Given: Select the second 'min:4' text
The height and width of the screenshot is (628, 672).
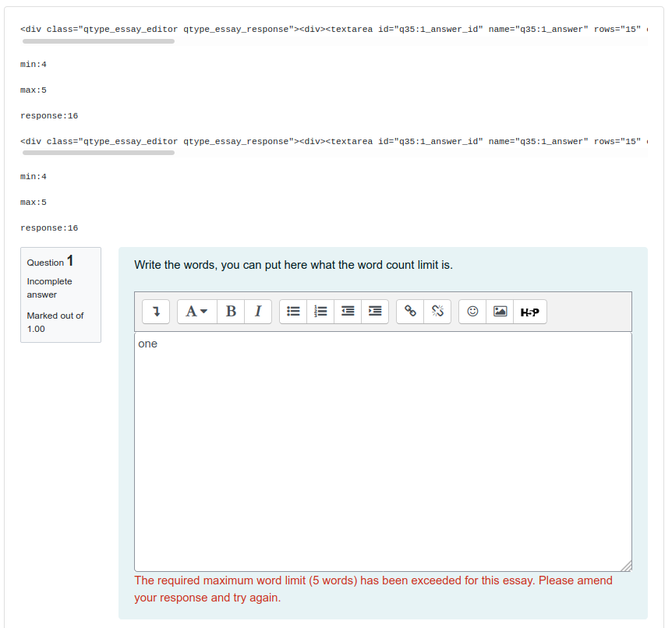Looking at the screenshot, I should tap(34, 177).
